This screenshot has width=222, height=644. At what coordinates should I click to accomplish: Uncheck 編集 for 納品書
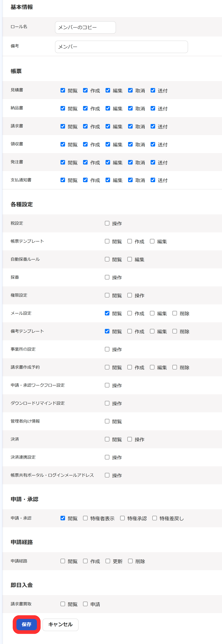(x=108, y=108)
